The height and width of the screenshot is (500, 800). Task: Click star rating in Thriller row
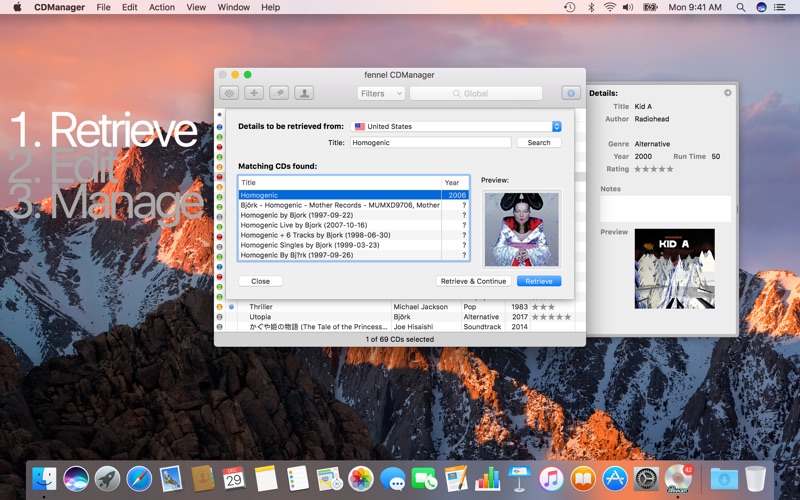[x=543, y=307]
